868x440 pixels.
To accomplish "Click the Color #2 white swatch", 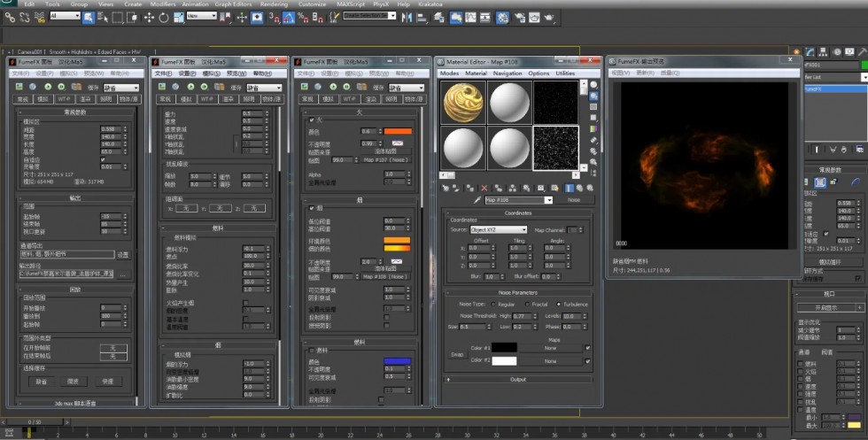I will click(x=504, y=361).
